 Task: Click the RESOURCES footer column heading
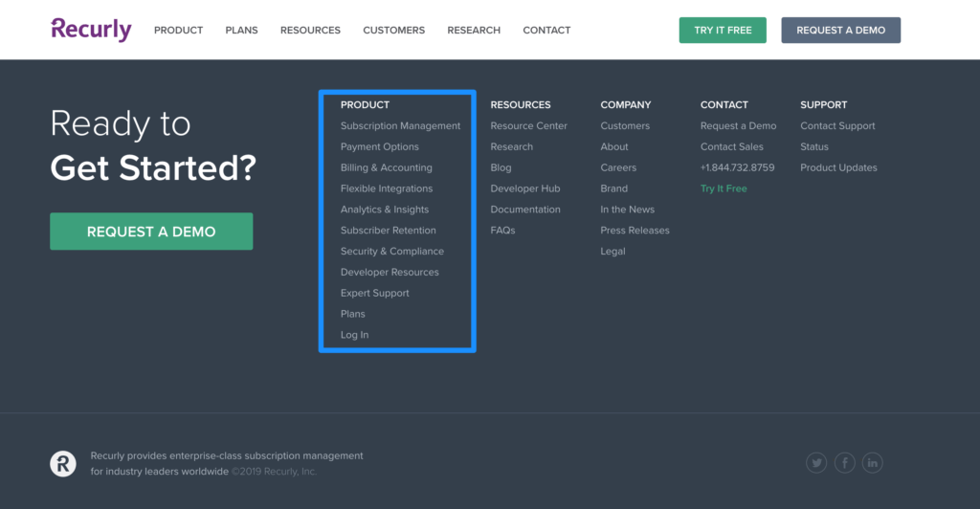(x=521, y=105)
